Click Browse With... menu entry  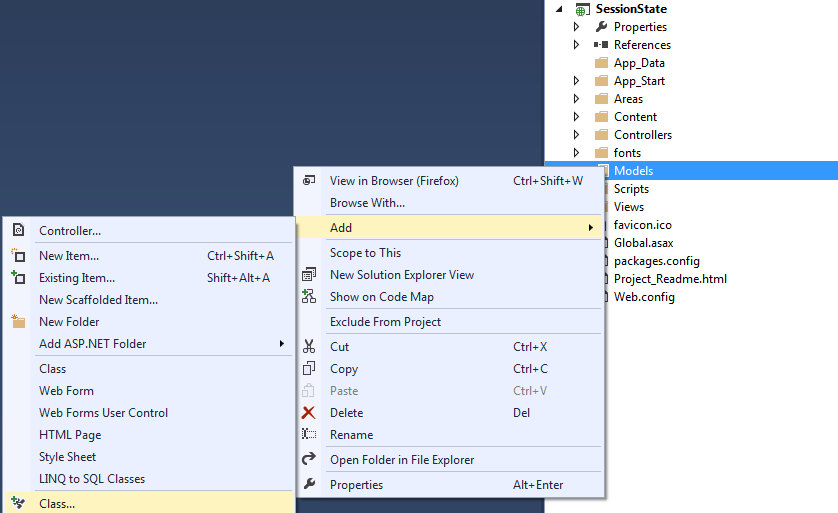pyautogui.click(x=367, y=203)
